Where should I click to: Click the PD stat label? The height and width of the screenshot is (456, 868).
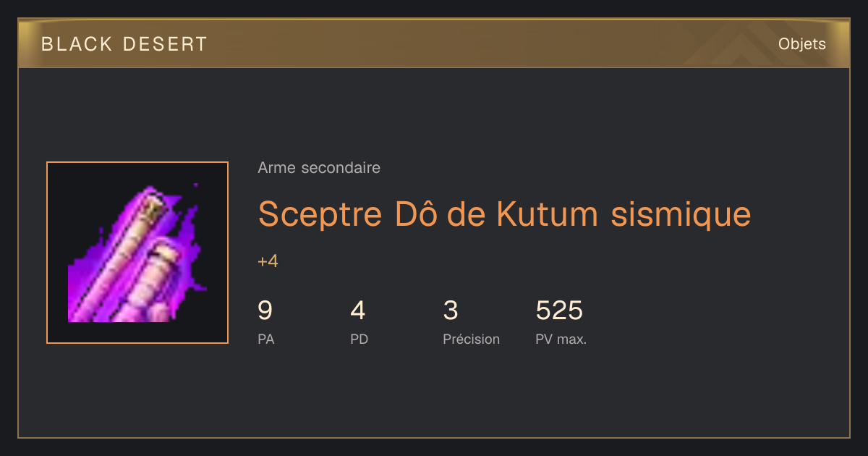(359, 339)
